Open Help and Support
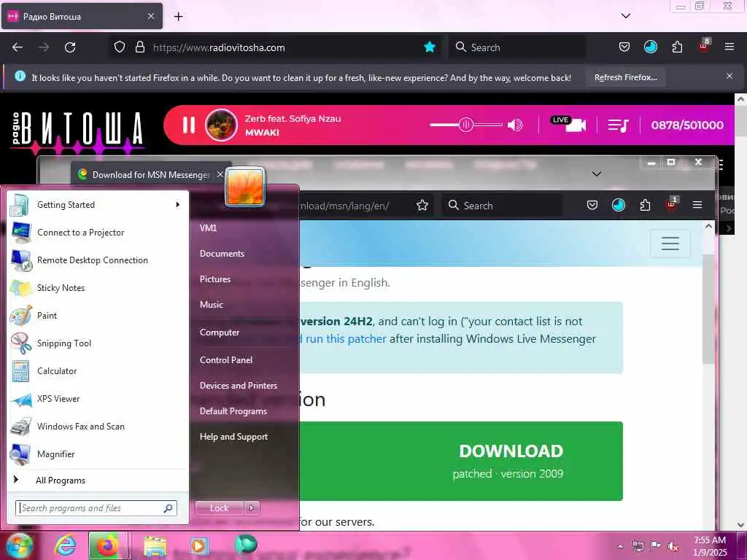Screen dimensions: 747x560 pos(233,436)
